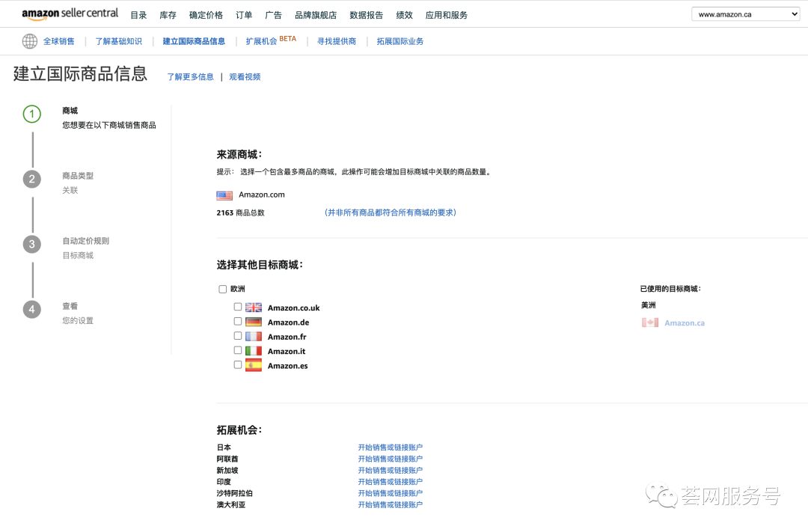808x532 pixels.
Task: Click the globe icon beside 全球销售
Action: tap(30, 41)
